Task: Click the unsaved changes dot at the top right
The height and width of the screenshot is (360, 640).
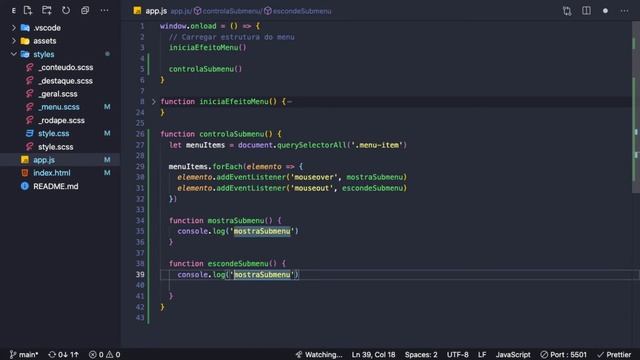Action: point(605,11)
